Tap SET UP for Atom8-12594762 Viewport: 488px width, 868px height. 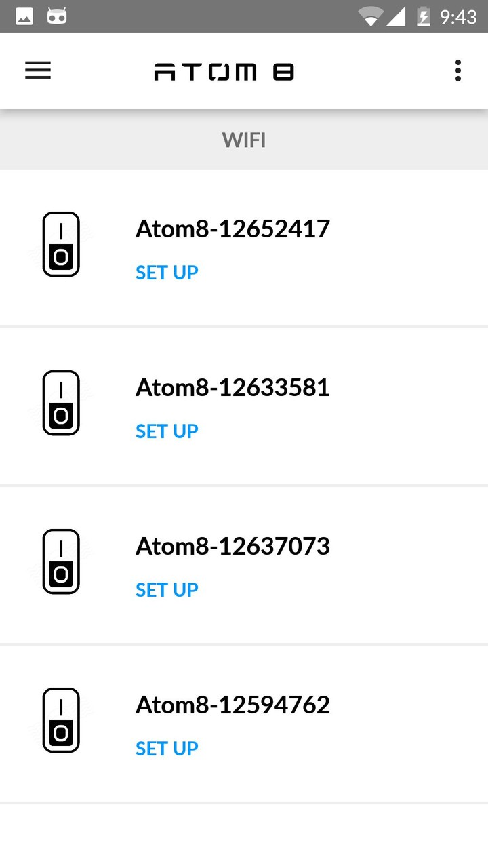[167, 748]
